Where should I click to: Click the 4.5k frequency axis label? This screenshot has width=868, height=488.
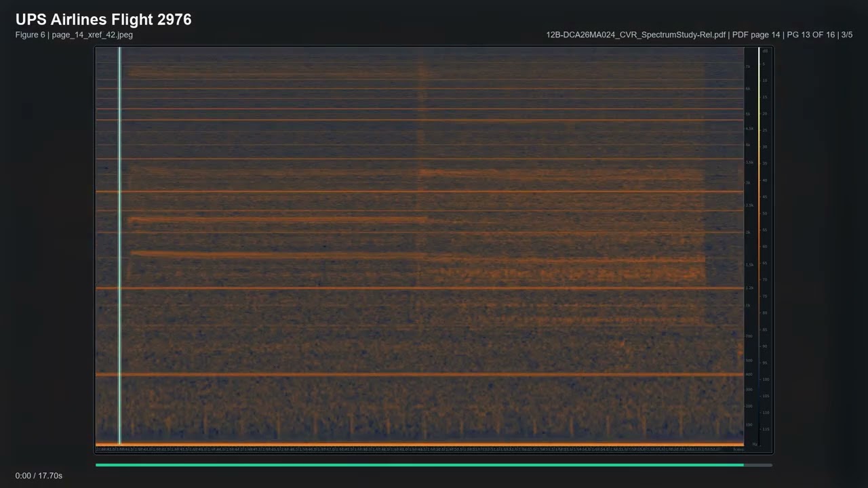click(749, 128)
